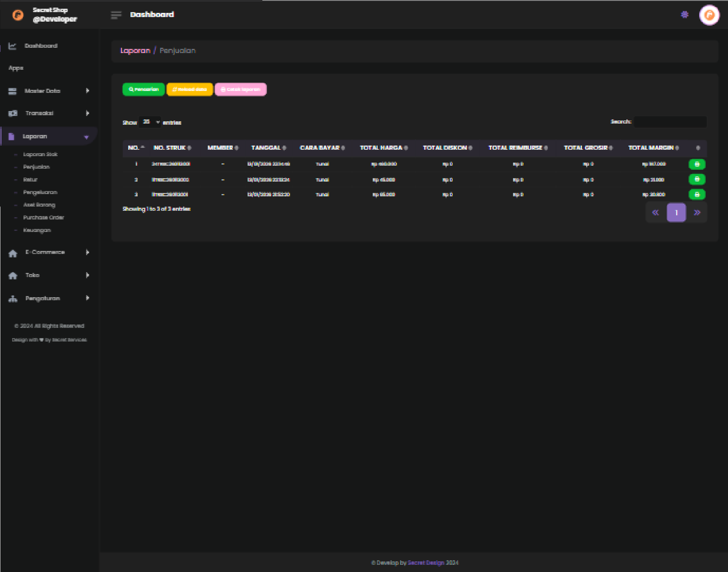Click the green Pencarian button

(144, 89)
